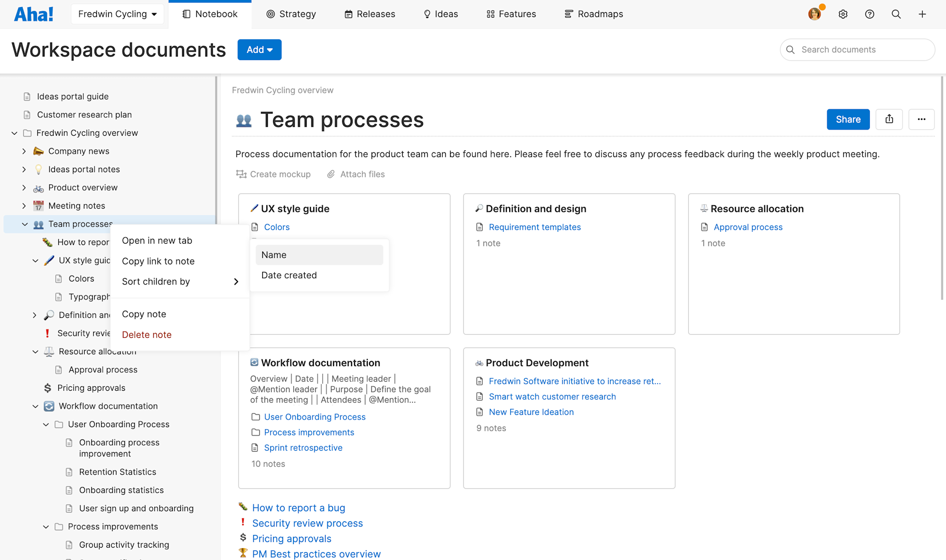
Task: Switch to the Roadmaps tab
Action: tap(593, 14)
